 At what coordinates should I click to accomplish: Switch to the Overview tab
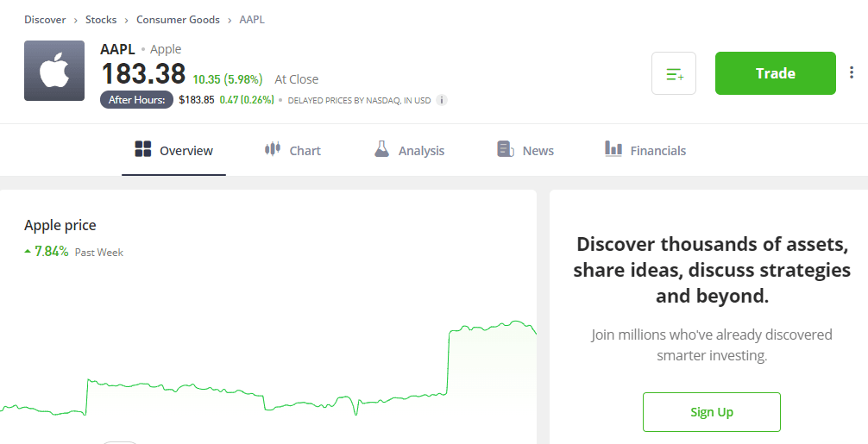(173, 150)
